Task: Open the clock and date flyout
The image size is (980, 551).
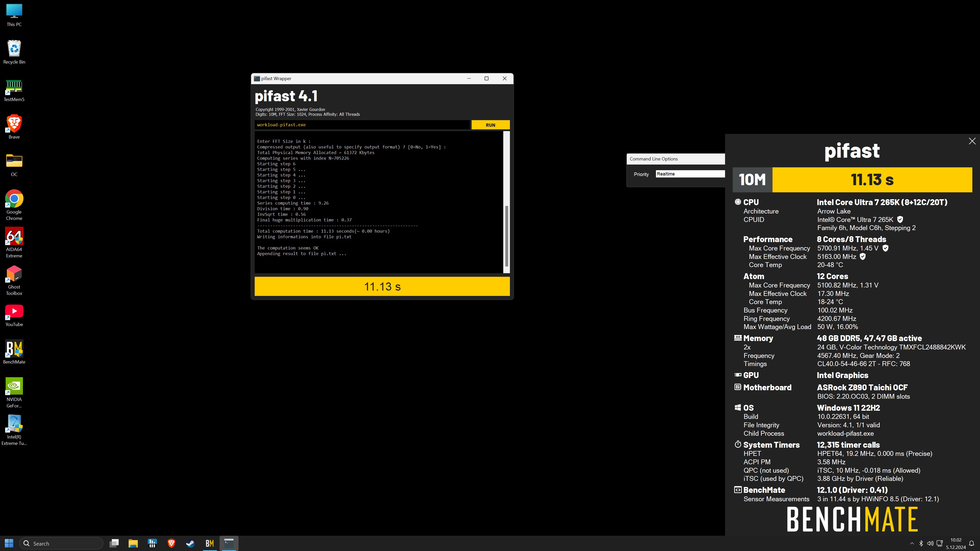Action: point(956,543)
